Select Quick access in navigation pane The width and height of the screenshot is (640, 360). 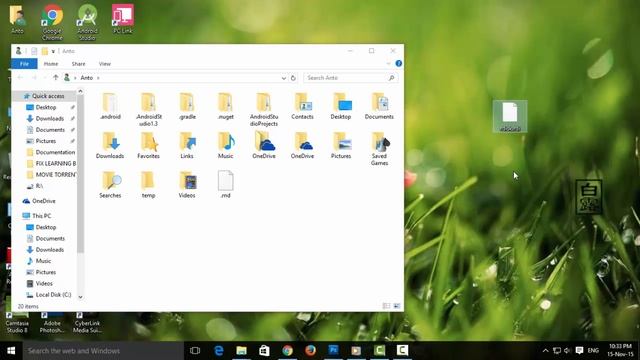tap(48, 96)
